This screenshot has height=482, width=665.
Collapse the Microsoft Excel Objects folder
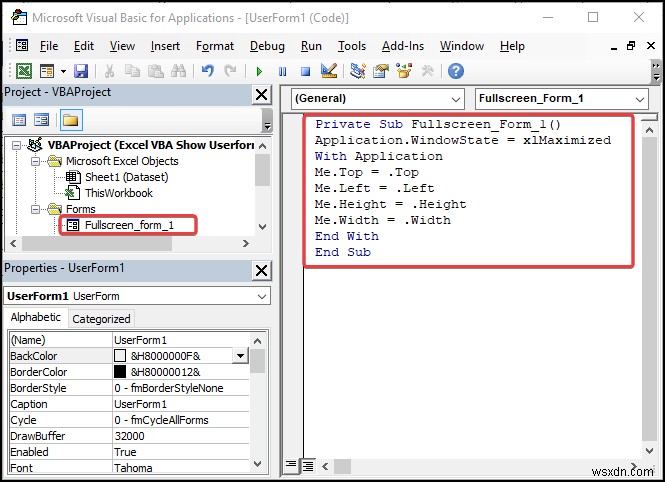pyautogui.click(x=36, y=162)
